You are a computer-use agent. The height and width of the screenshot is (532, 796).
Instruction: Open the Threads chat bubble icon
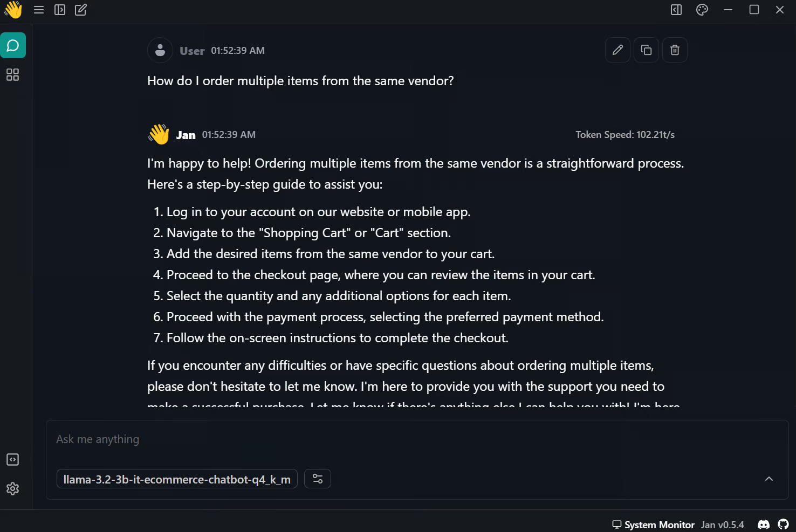[13, 46]
